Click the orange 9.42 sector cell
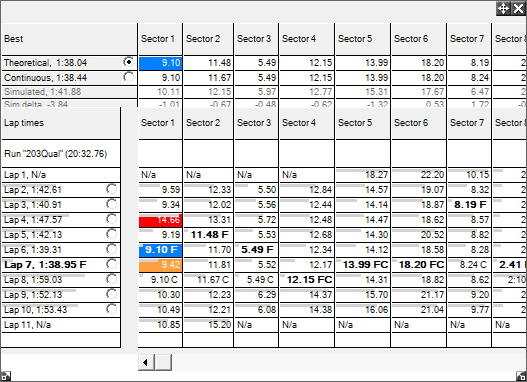The image size is (527, 382). [160, 265]
